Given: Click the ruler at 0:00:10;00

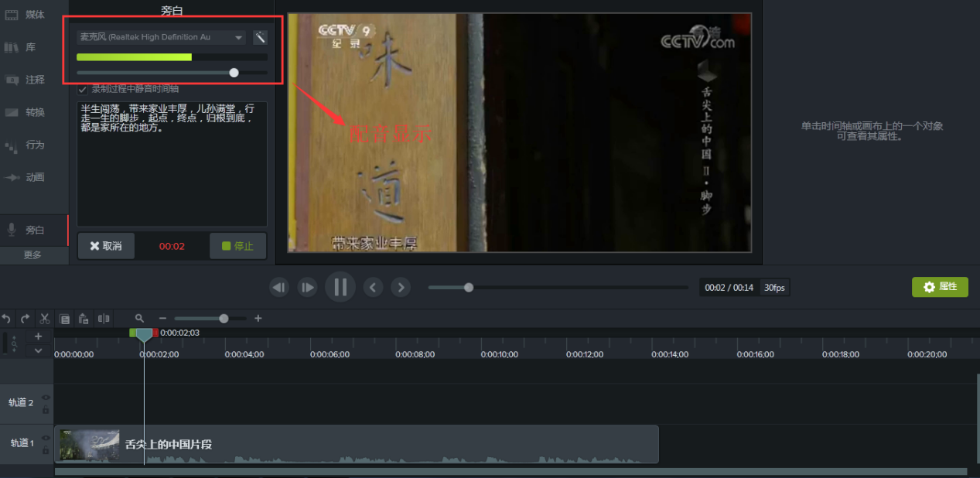Looking at the screenshot, I should pyautogui.click(x=500, y=354).
